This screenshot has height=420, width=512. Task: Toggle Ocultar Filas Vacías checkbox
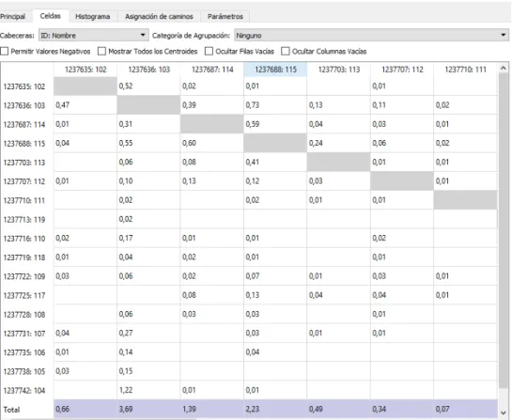pos(209,52)
